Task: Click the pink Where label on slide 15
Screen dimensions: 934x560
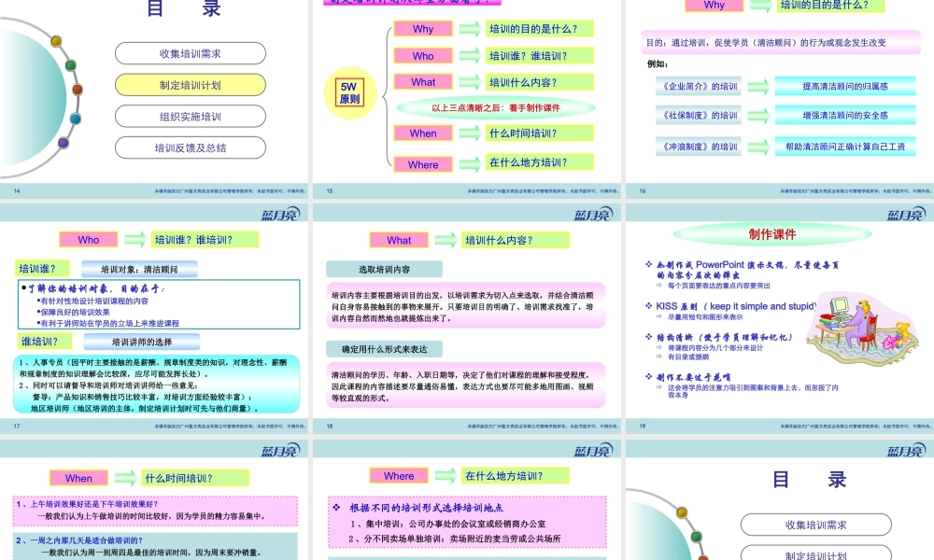Action: pyautogui.click(x=423, y=164)
